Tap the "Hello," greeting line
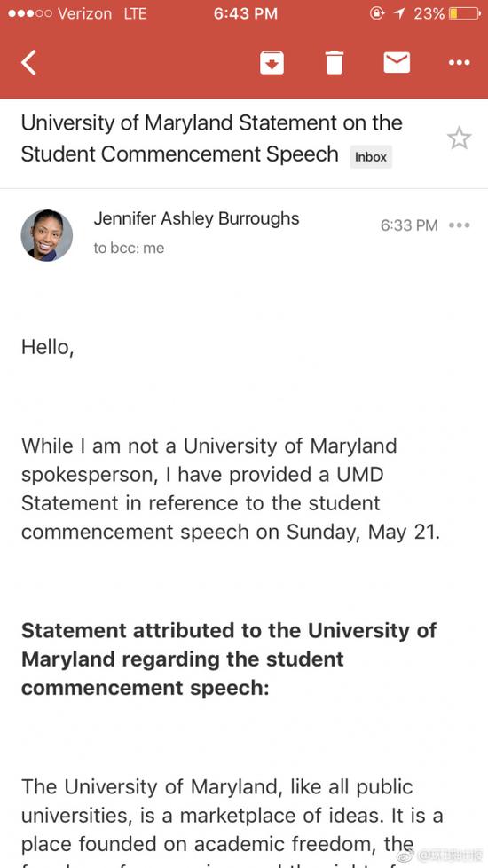This screenshot has height=868, width=488. coord(47,347)
